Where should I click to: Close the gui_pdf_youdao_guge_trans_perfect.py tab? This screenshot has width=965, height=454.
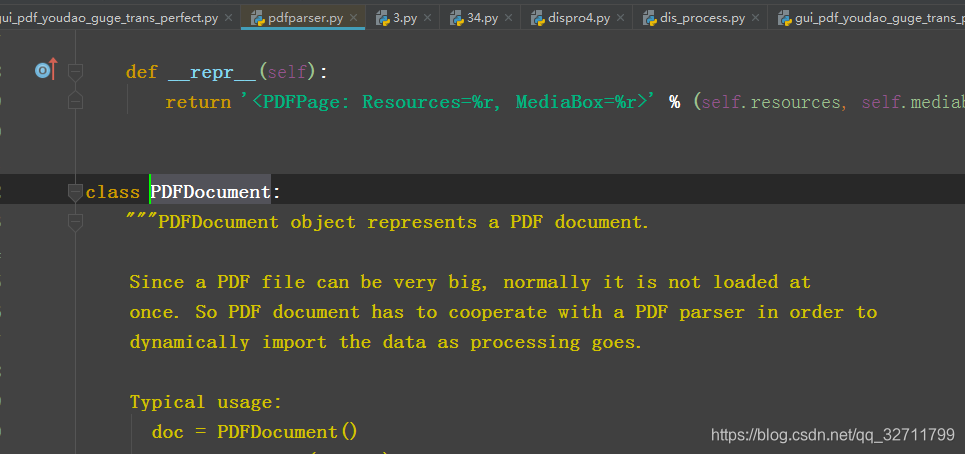(x=228, y=18)
